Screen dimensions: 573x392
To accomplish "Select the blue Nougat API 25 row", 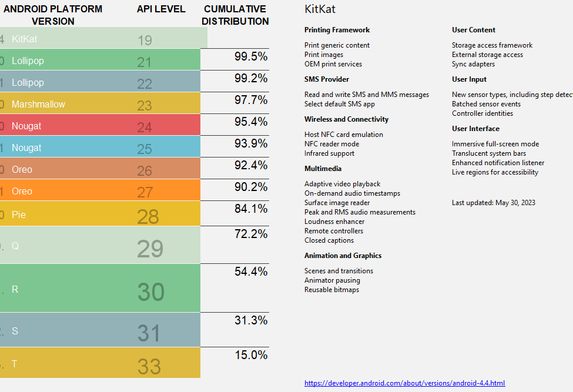I will [x=100, y=146].
